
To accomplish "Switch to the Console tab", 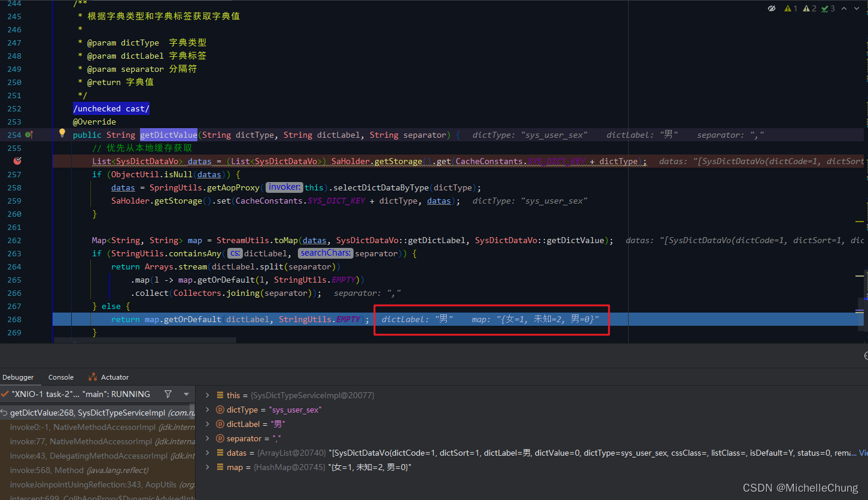I will click(60, 377).
